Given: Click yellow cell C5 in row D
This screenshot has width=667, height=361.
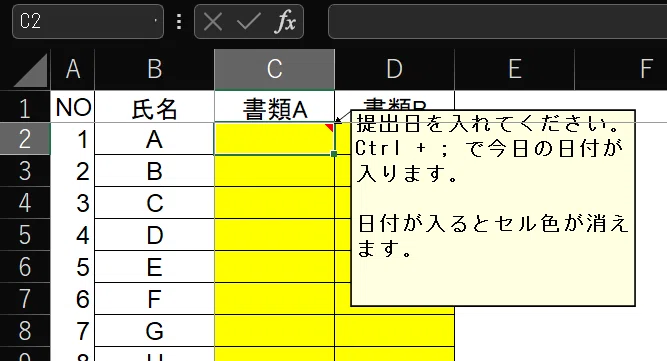Looking at the screenshot, I should coord(274,235).
